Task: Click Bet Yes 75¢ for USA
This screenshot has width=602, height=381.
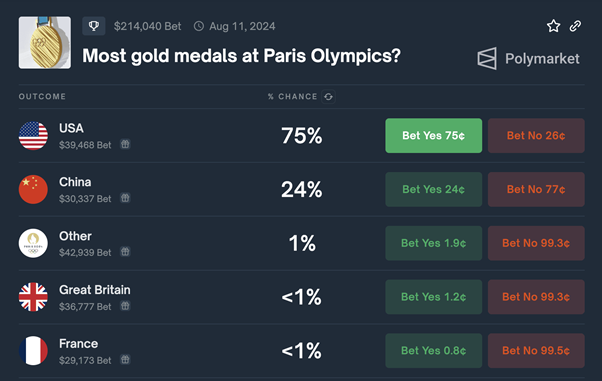Action: click(x=433, y=136)
